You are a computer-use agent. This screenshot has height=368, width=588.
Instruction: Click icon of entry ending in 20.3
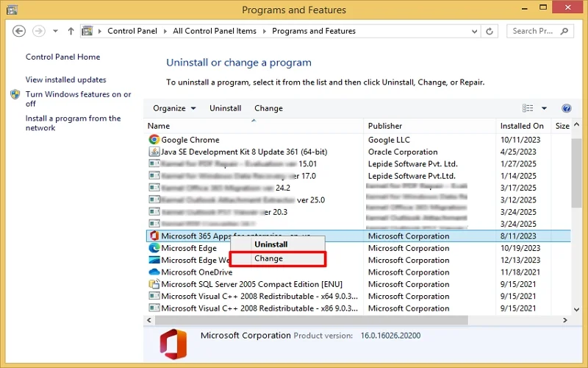coord(154,211)
